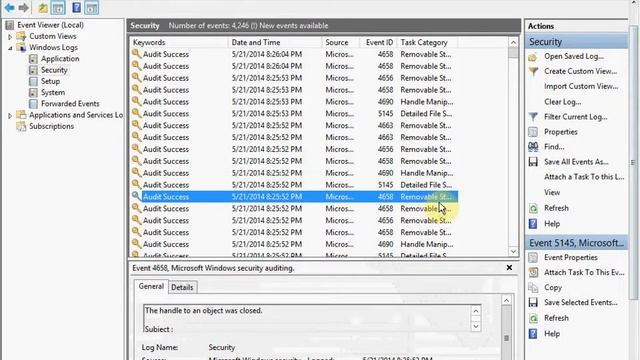The height and width of the screenshot is (360, 640).
Task: Click the Save All Events As disk icon
Action: tap(533, 162)
